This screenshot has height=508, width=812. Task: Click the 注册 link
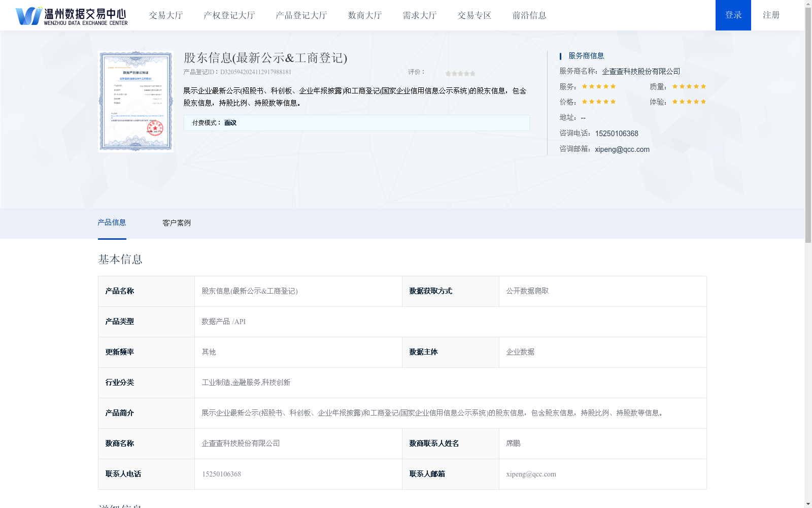(770, 15)
